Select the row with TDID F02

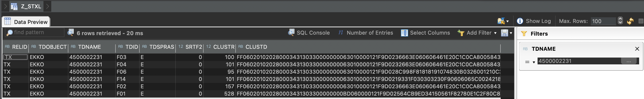pyautogui.click(x=251, y=87)
